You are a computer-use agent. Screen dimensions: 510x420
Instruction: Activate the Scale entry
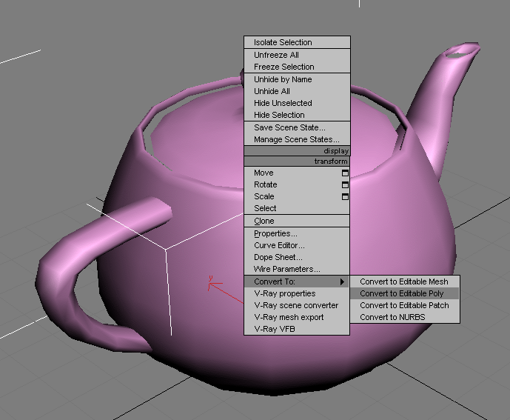[297, 196]
